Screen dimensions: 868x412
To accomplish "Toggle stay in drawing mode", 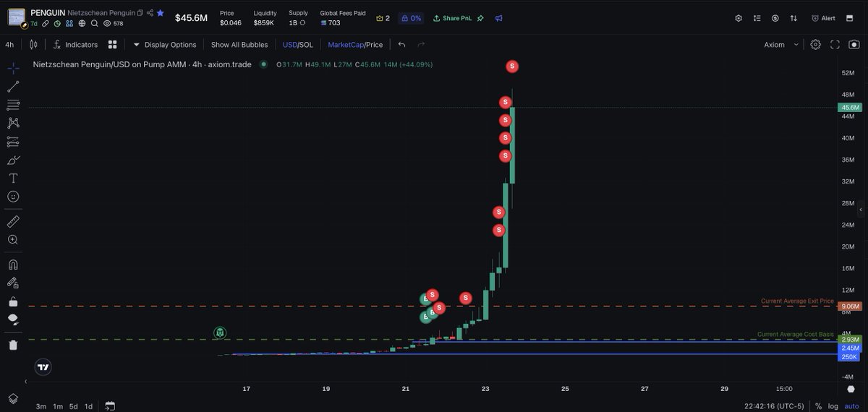I will coord(13,283).
